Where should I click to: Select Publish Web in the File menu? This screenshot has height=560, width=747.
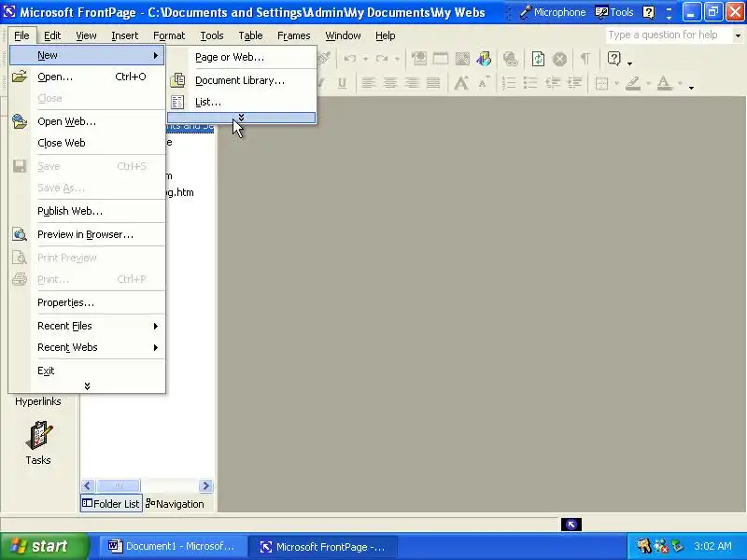(x=87, y=211)
